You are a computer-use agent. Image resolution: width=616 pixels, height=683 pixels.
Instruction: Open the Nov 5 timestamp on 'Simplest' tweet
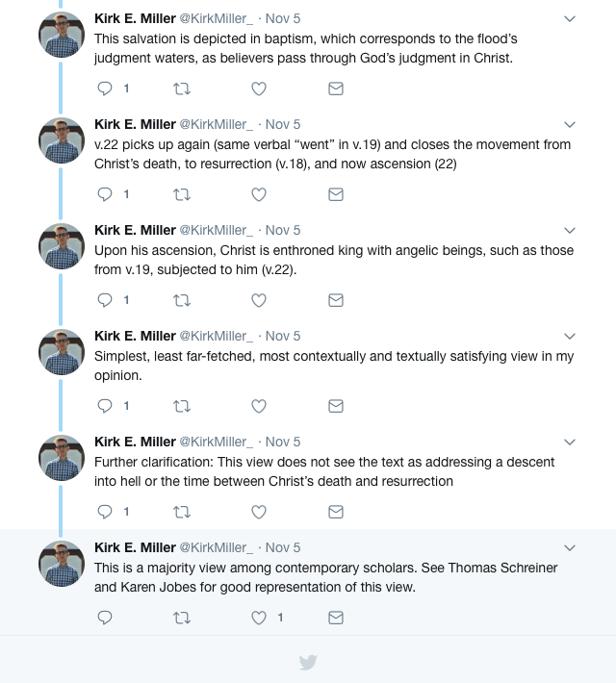click(283, 336)
